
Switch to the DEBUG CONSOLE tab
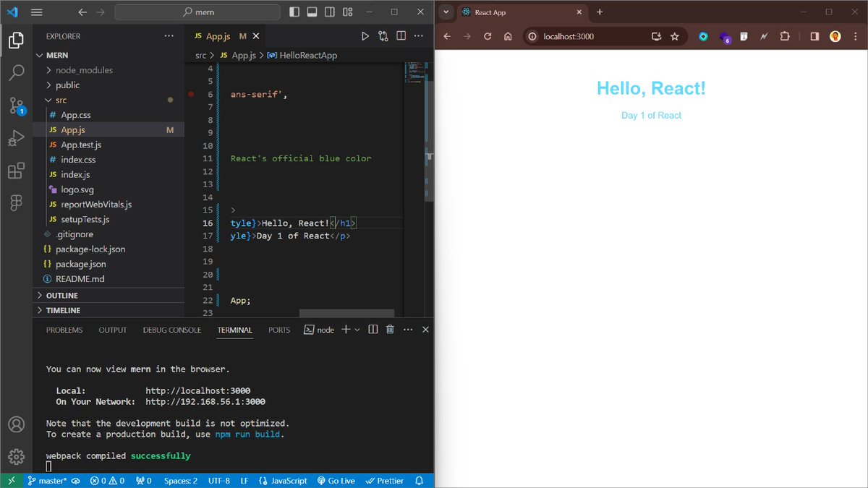[x=172, y=330]
